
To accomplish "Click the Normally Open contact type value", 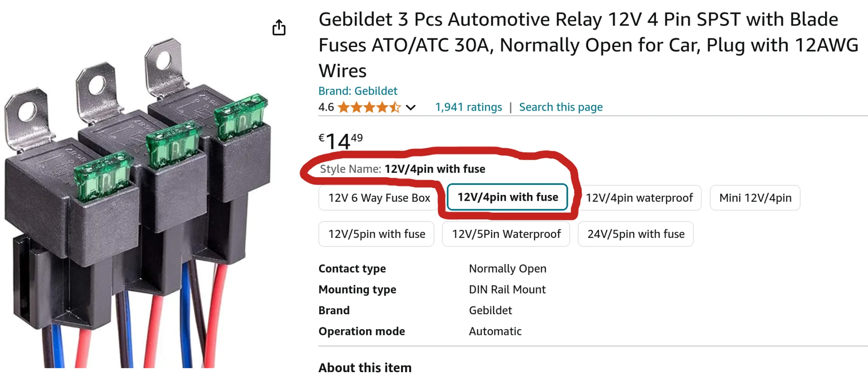I will click(x=508, y=269).
